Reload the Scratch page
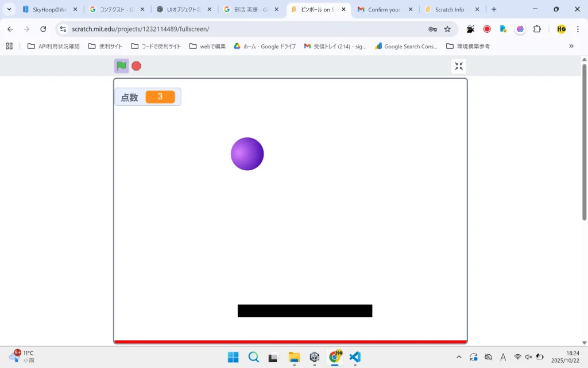 tap(43, 29)
